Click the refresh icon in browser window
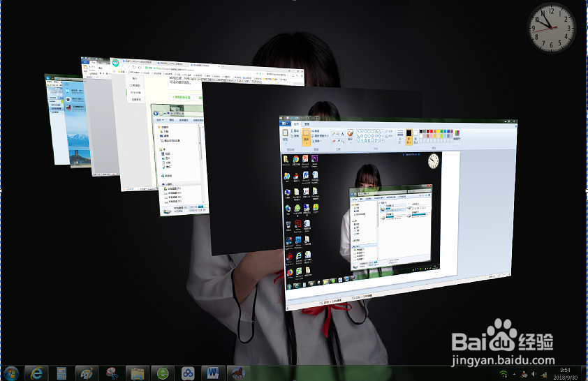This screenshot has height=381, width=588. click(133, 67)
